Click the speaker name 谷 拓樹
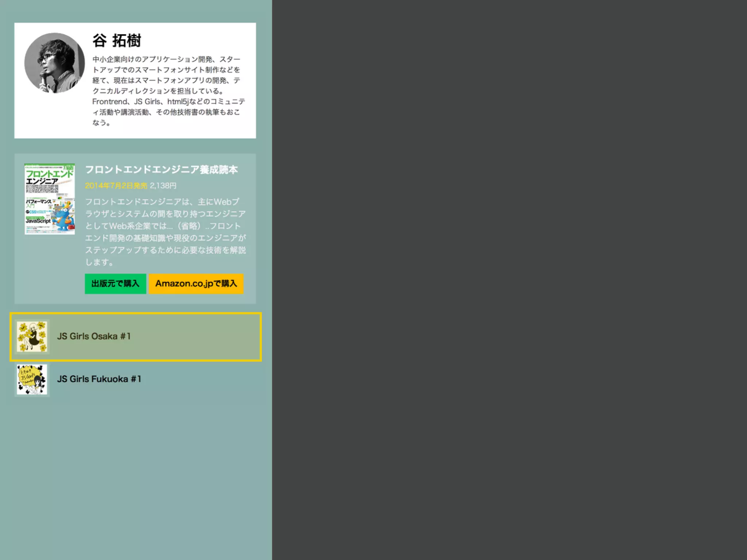This screenshot has height=560, width=747. 117,40
